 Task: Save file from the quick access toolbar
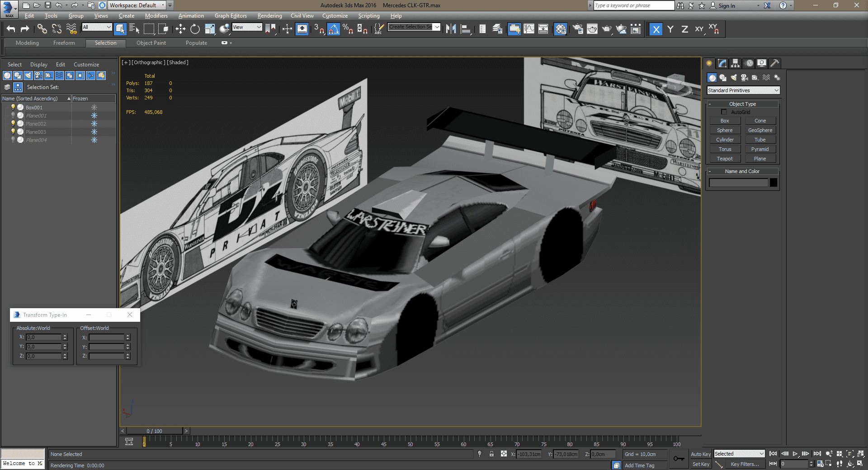[47, 5]
